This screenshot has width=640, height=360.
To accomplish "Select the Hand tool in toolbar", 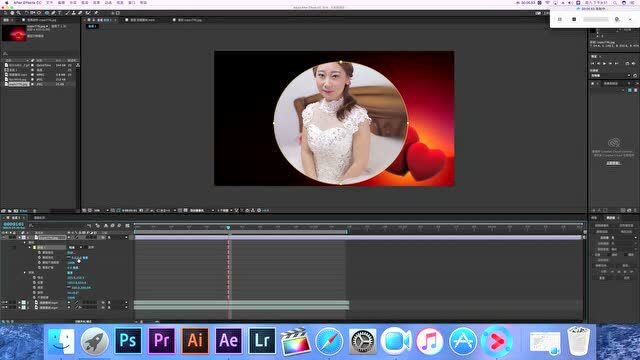I will click(x=12, y=13).
